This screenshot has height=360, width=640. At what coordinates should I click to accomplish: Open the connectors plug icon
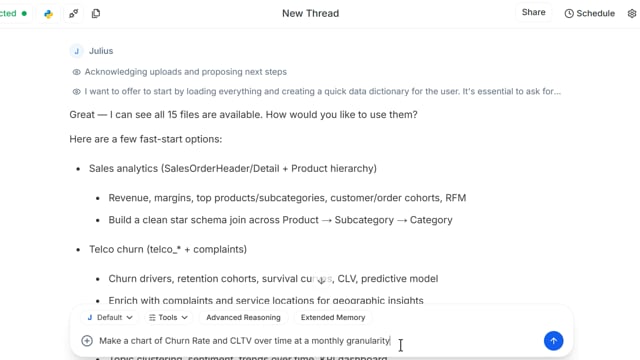click(x=73, y=14)
